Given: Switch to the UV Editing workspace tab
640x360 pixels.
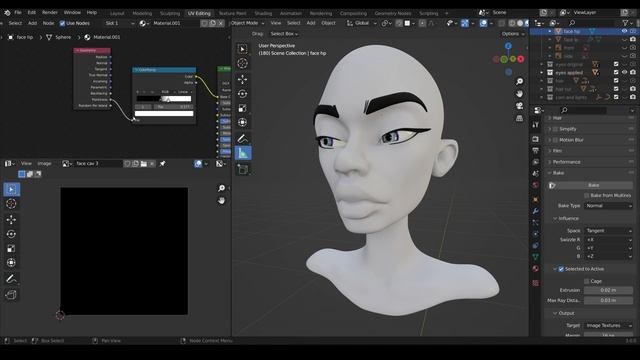Looking at the screenshot, I should click(199, 13).
